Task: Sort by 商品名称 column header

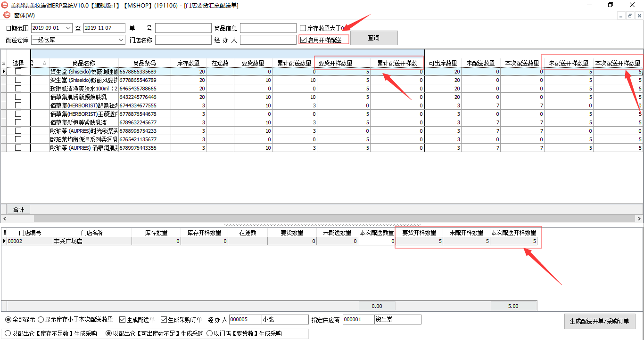Action: pyautogui.click(x=84, y=63)
